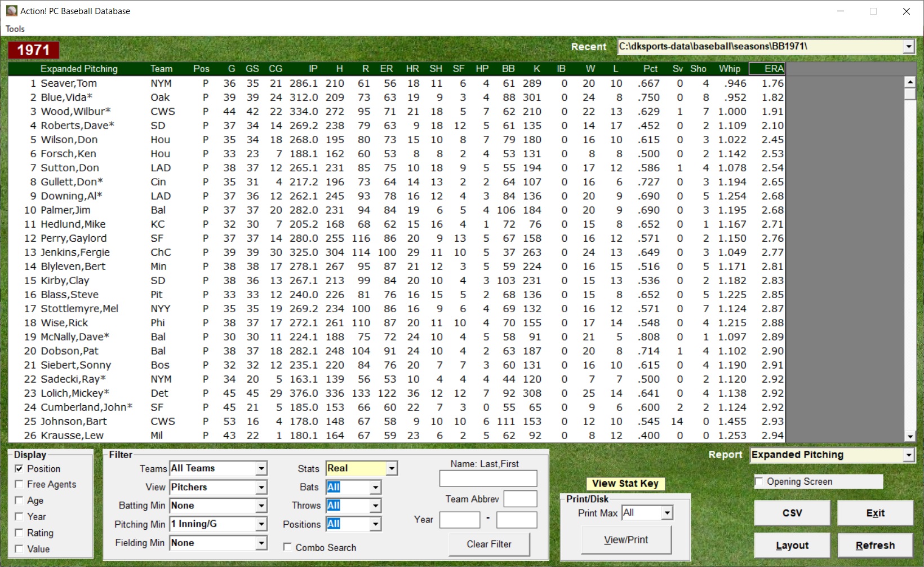Screen dimensions: 924x567
Task: Click the CSV export button
Action: (792, 513)
